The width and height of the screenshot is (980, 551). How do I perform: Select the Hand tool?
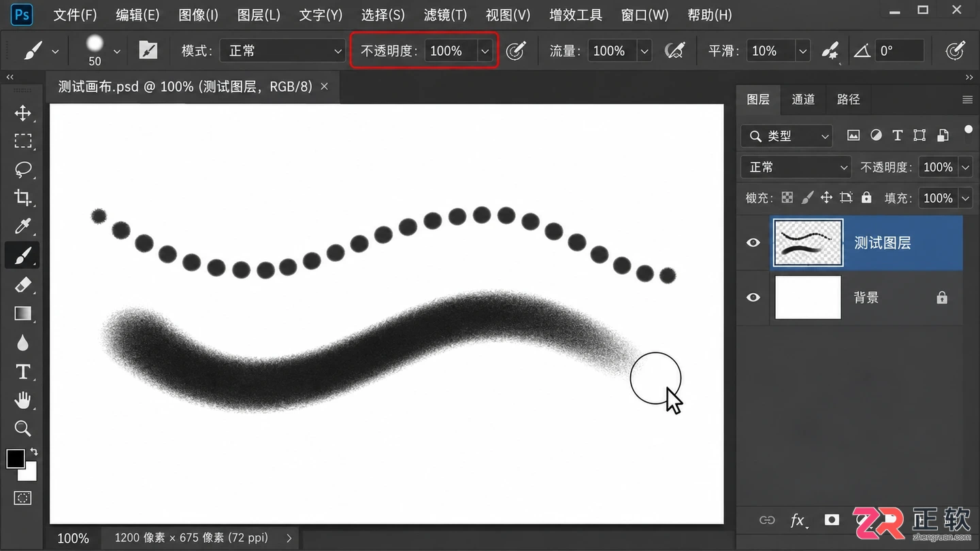23,400
